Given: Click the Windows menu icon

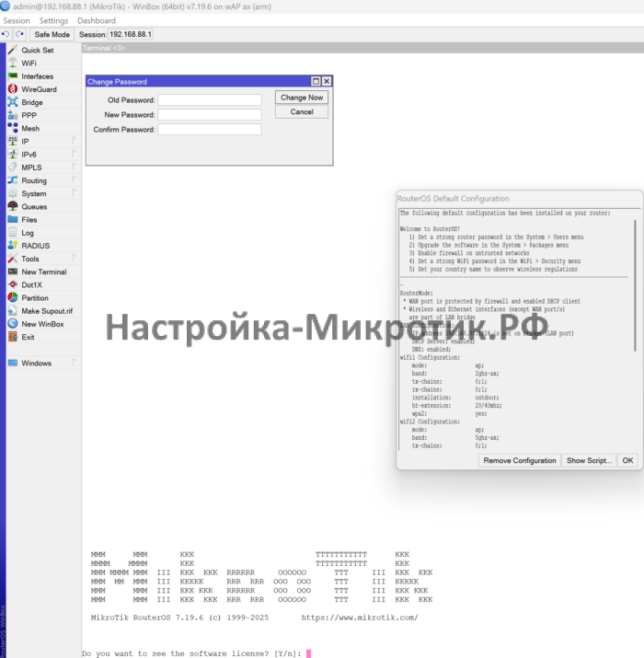Looking at the screenshot, I should 13,363.
